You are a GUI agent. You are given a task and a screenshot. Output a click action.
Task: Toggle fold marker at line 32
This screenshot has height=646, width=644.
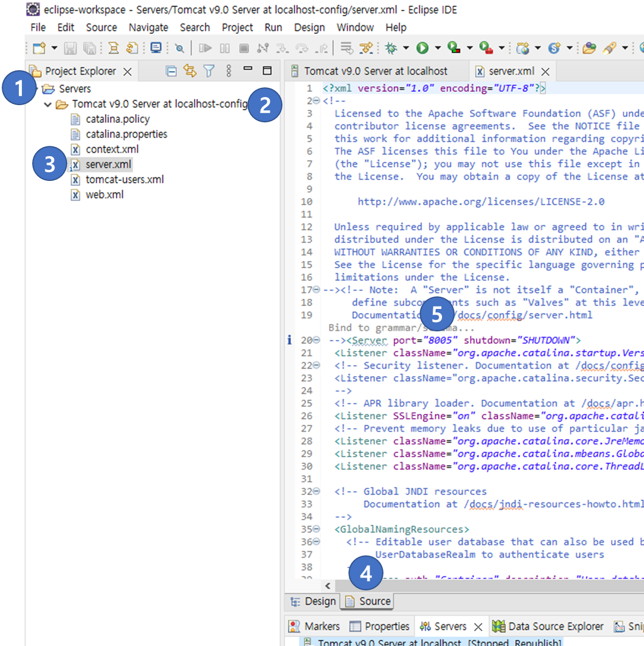click(x=316, y=491)
